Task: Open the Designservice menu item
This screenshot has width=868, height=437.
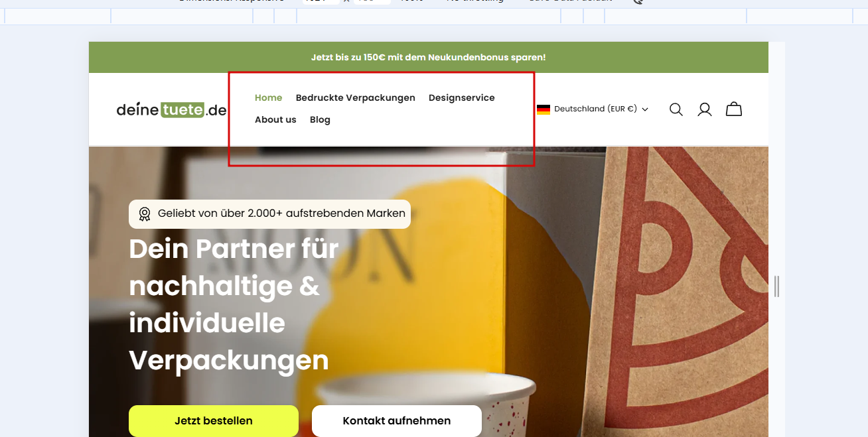Action: (462, 97)
